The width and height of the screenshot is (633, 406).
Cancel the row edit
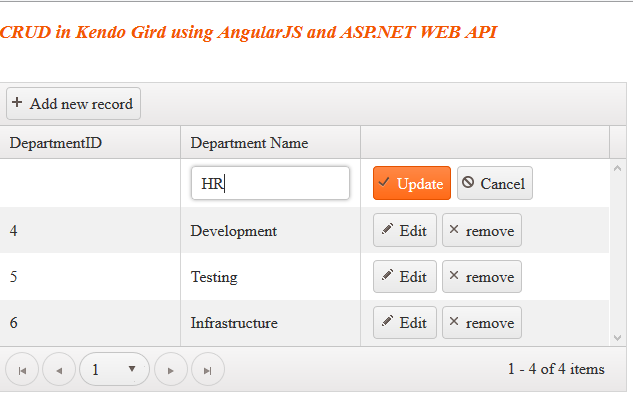(494, 184)
